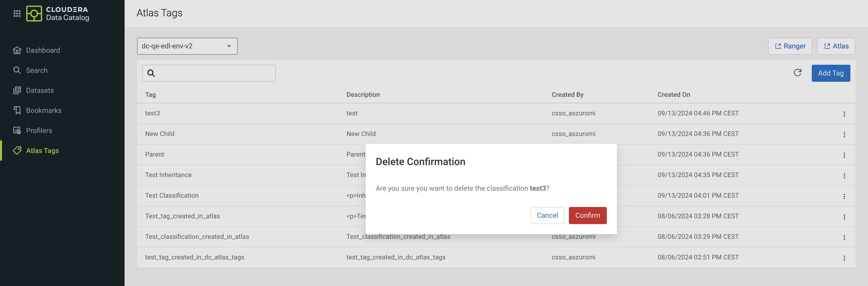
Task: Open the kebab menu for Test_tag_created_in_atlas row
Action: 844,217
